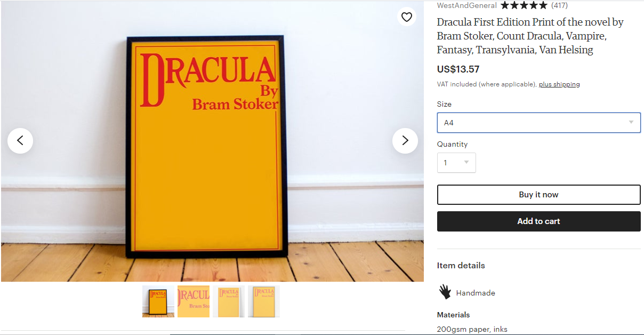This screenshot has height=335, width=644.
Task: Select third thumbnail of the print
Action: 229,301
